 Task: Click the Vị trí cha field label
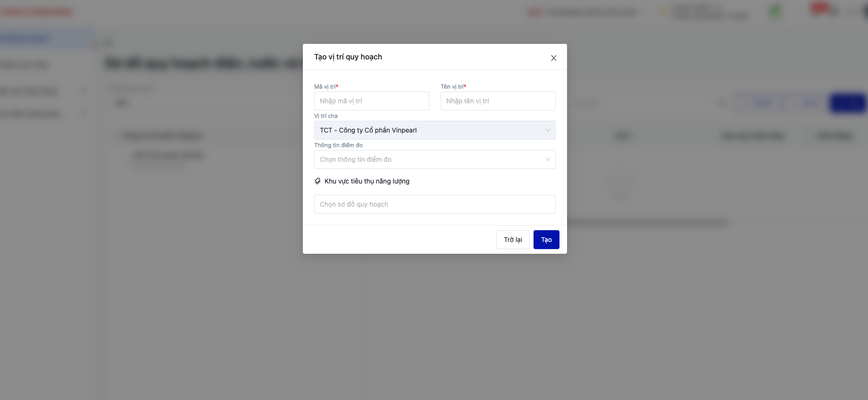coord(326,116)
